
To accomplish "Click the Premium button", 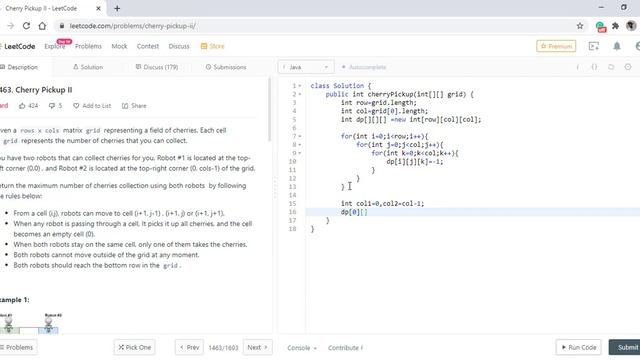I will pyautogui.click(x=556, y=46).
